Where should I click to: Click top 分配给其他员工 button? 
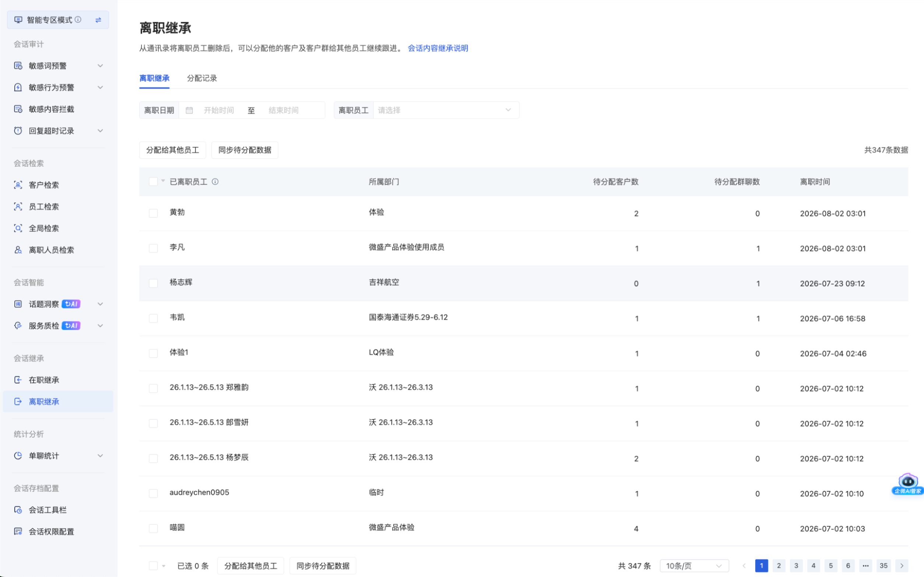tap(172, 150)
